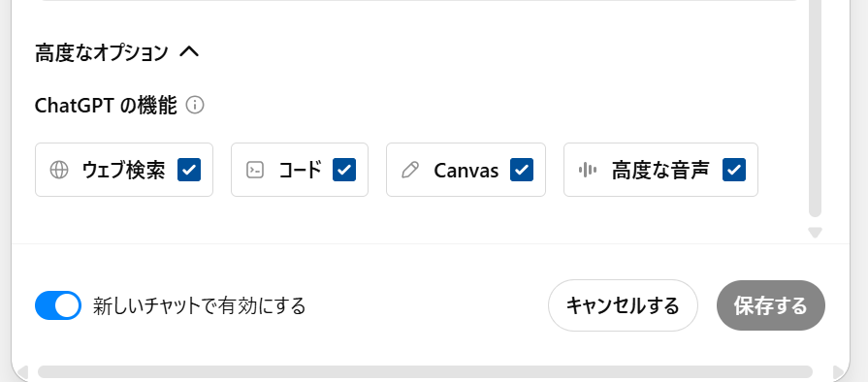
Task: Open the info icon beside ChatGPT の機能
Action: pos(195,105)
